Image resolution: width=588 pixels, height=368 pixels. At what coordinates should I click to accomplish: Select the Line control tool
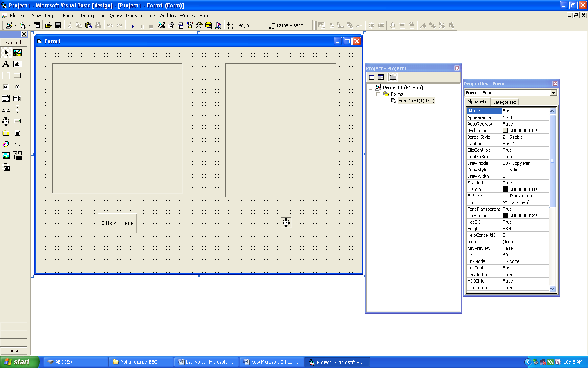[x=18, y=144]
